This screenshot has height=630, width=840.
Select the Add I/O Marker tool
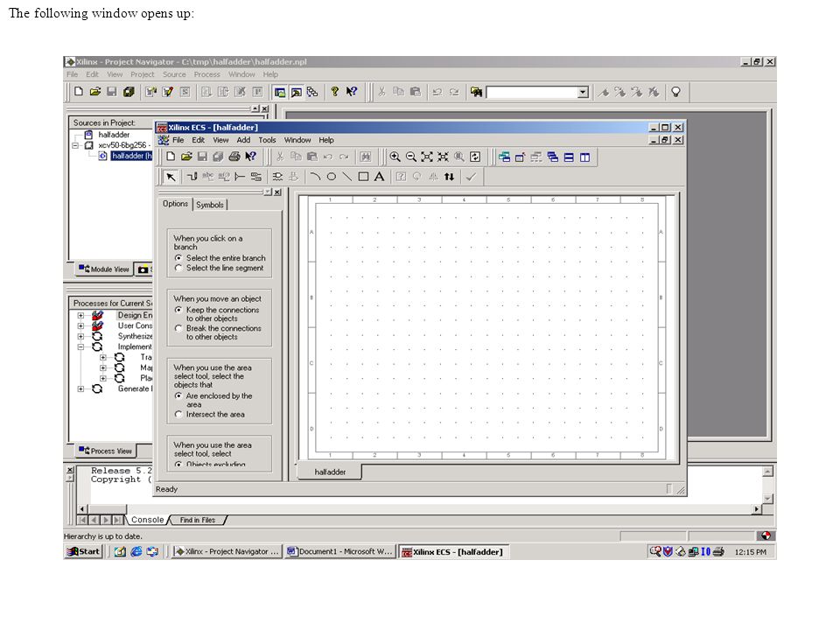click(x=256, y=177)
